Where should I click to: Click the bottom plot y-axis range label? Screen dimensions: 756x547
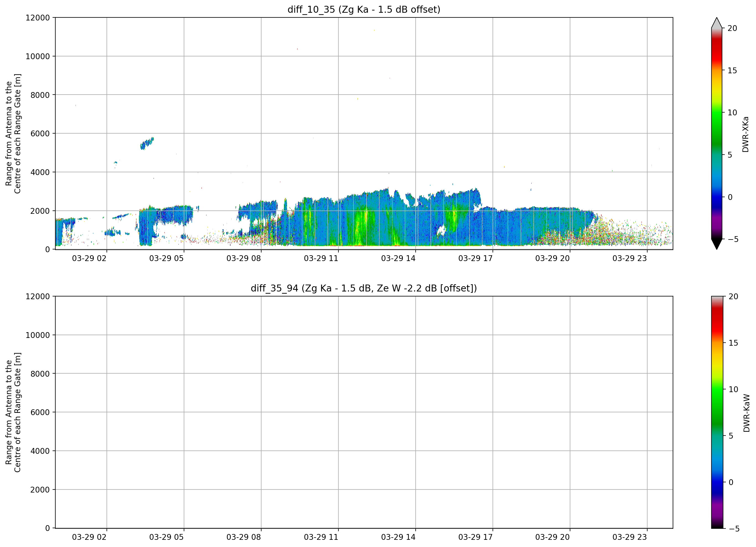[x=13, y=412]
